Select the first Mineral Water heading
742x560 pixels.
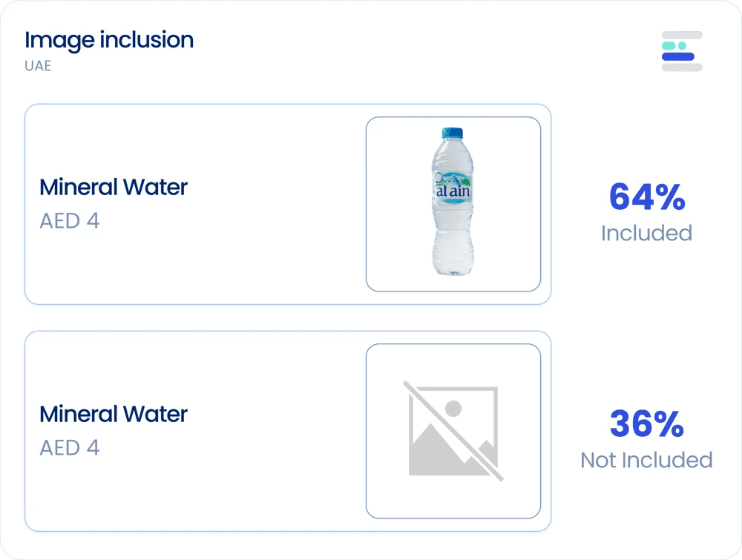(114, 188)
